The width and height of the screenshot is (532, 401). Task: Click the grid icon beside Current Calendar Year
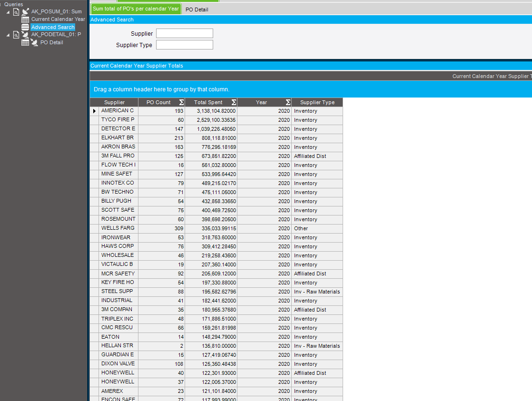pos(25,20)
